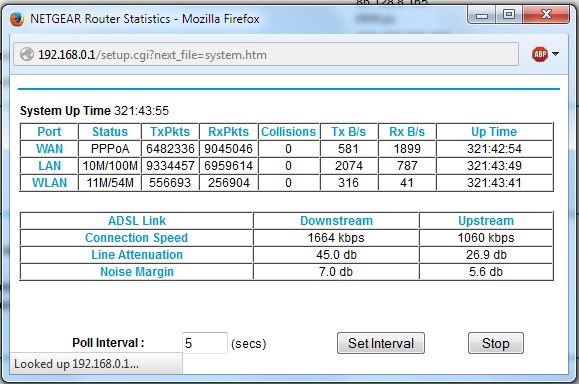
Task: Click the site identity globe icon
Action: [x=27, y=55]
